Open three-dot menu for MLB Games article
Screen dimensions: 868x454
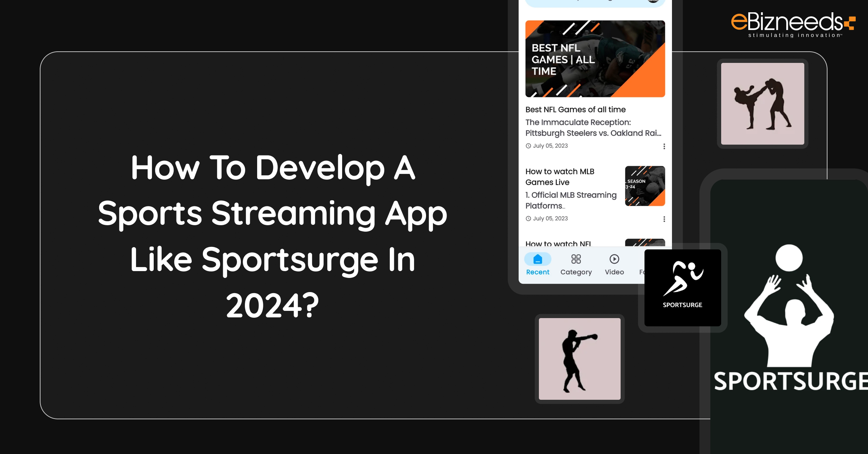(x=664, y=219)
